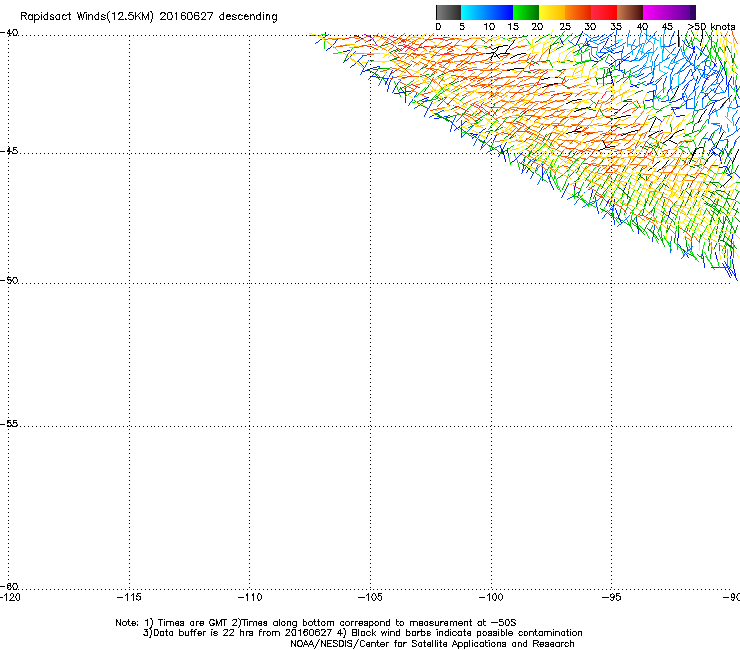Select the purple 45-50 knots color swatch
This screenshot has width=740, height=650.
(x=682, y=12)
